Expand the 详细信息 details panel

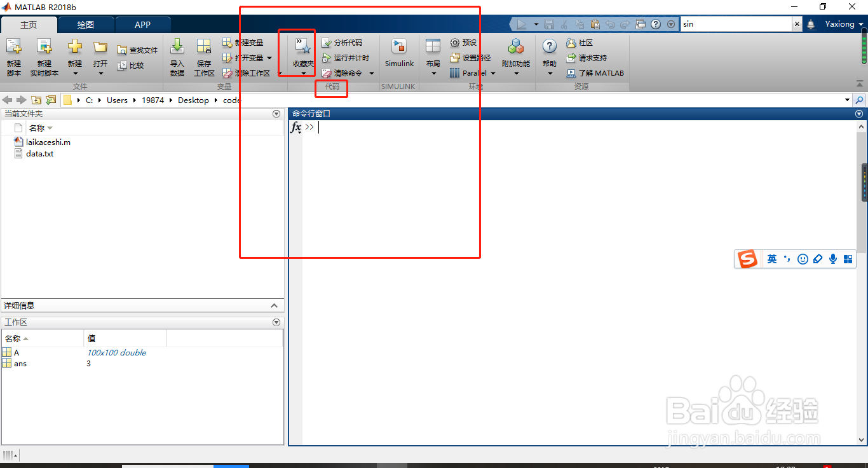(x=274, y=306)
